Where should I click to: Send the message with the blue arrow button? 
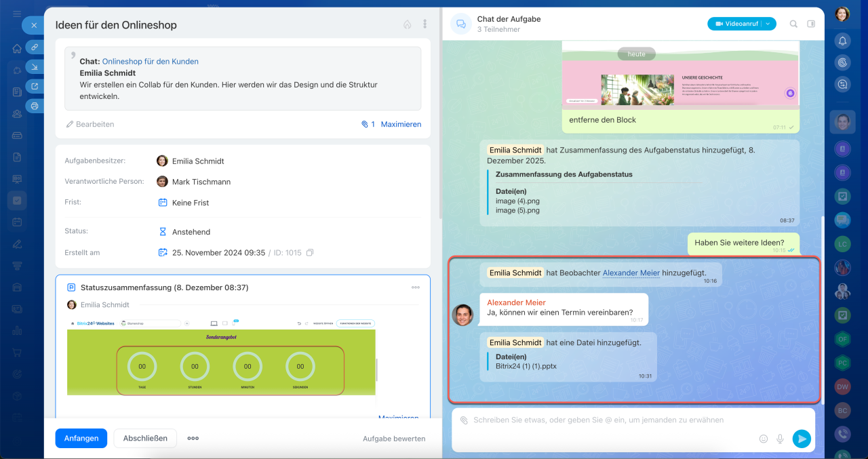[x=802, y=439]
